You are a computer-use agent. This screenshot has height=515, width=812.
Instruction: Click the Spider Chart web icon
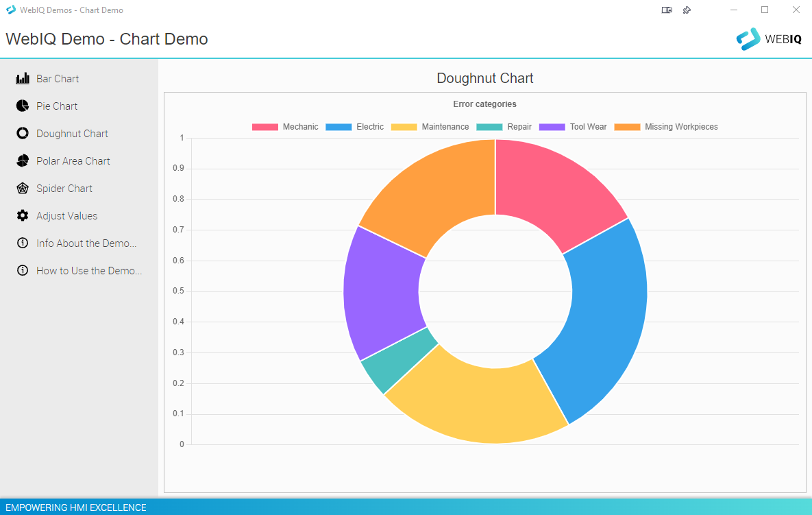coord(22,189)
